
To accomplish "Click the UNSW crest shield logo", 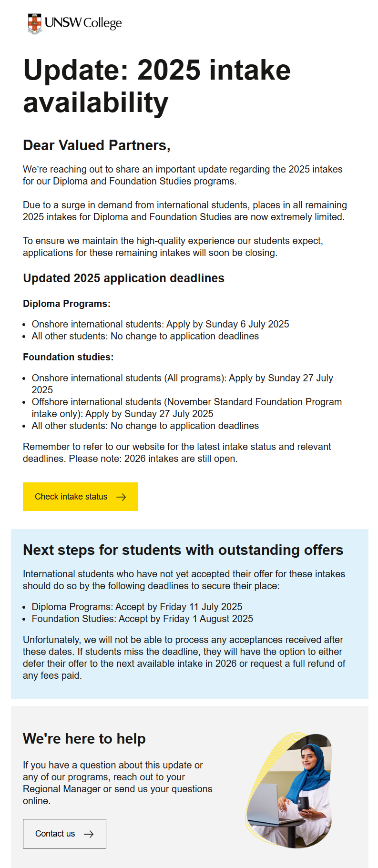I will (x=34, y=24).
